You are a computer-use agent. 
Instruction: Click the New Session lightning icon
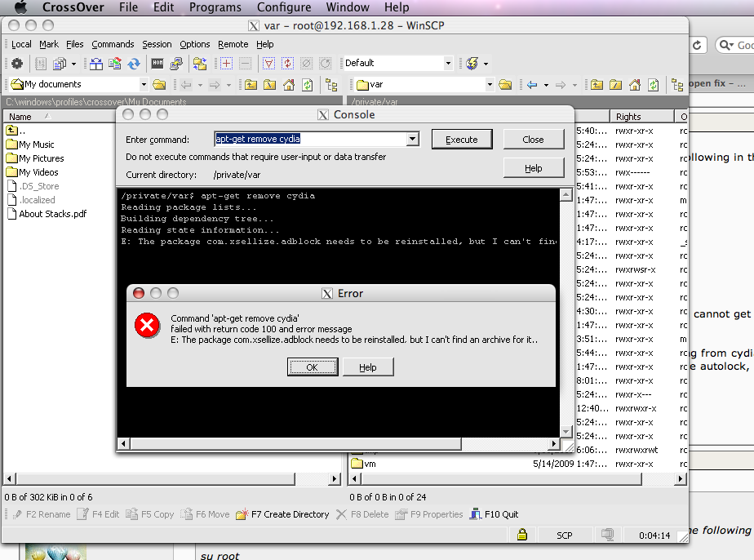pyautogui.click(x=472, y=63)
